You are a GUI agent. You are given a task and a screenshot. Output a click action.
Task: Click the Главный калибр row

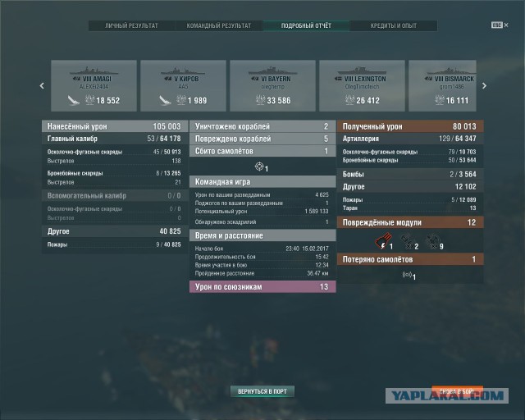[x=115, y=139]
